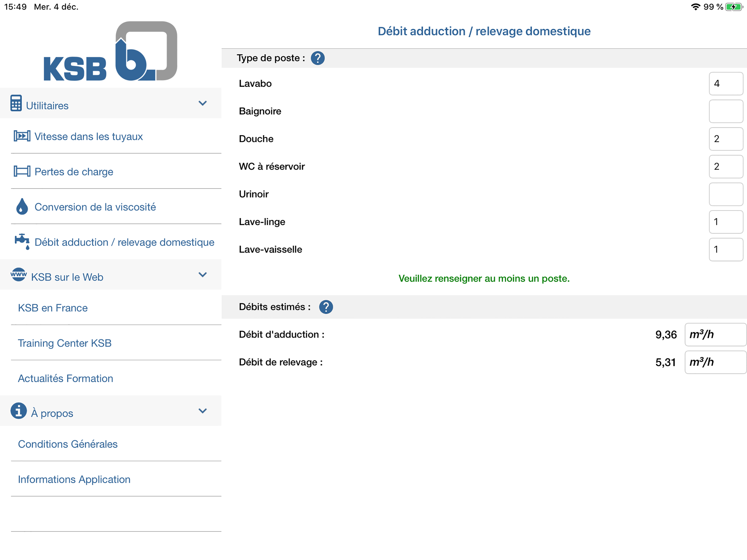The image size is (747, 560).
Task: Tap the KSB logo
Action: pos(110,51)
